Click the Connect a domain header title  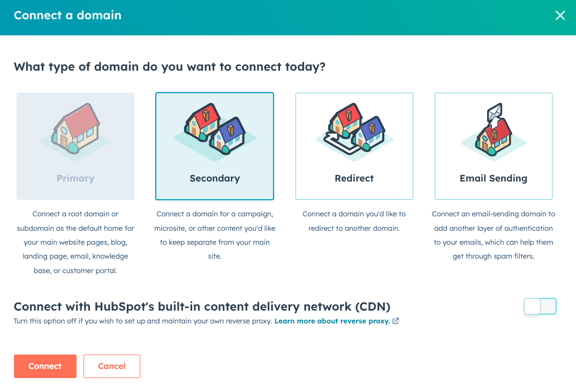(67, 15)
